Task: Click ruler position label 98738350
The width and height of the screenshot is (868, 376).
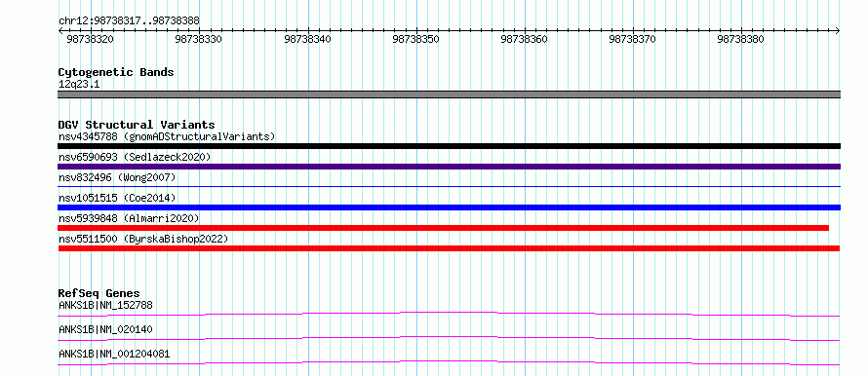Action: [x=415, y=39]
